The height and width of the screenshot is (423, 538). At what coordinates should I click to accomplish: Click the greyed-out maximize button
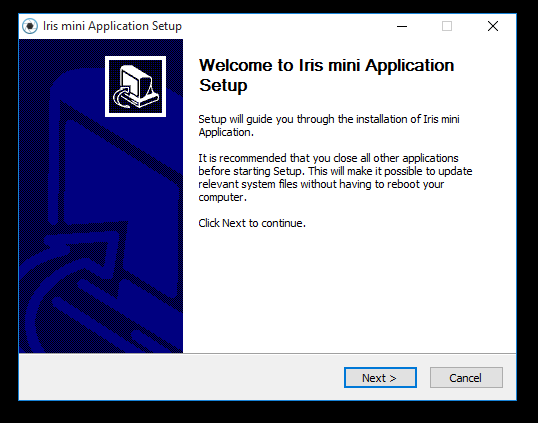pos(447,26)
